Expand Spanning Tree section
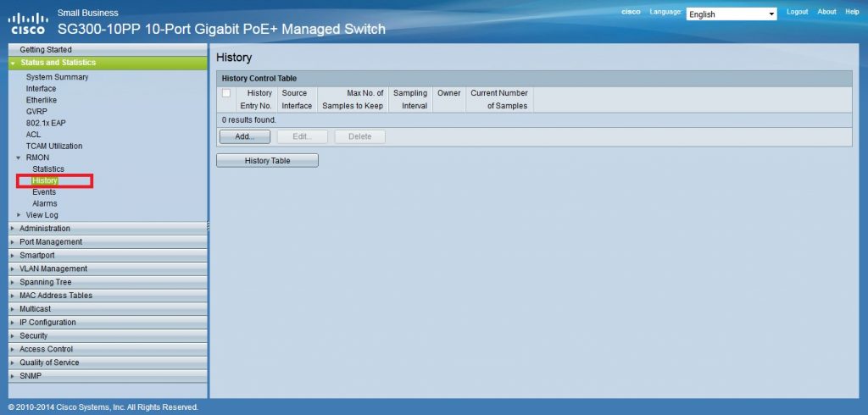 point(108,282)
